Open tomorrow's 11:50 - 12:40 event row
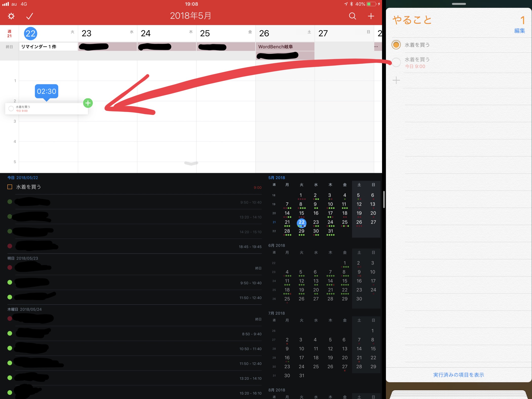The height and width of the screenshot is (399, 532). [135, 297]
